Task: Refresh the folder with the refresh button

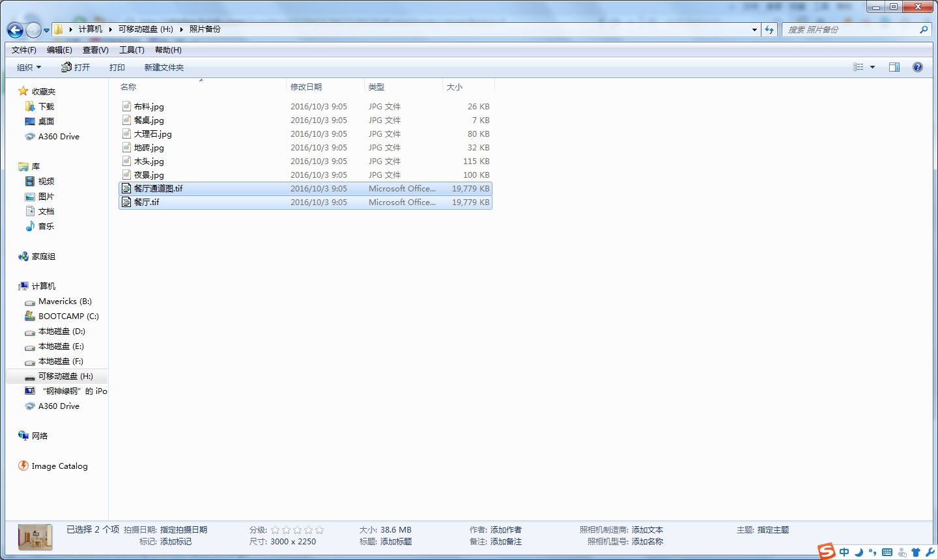Action: coord(769,30)
